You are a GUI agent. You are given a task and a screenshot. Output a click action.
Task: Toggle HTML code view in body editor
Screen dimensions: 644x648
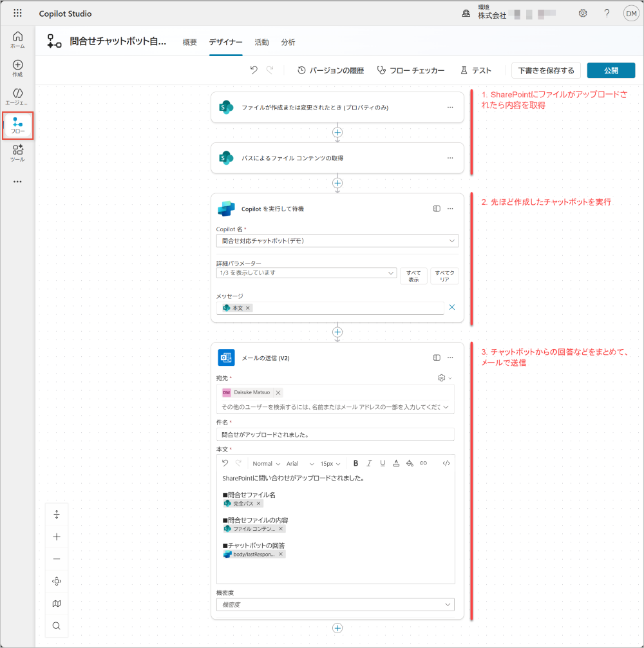pos(446,463)
